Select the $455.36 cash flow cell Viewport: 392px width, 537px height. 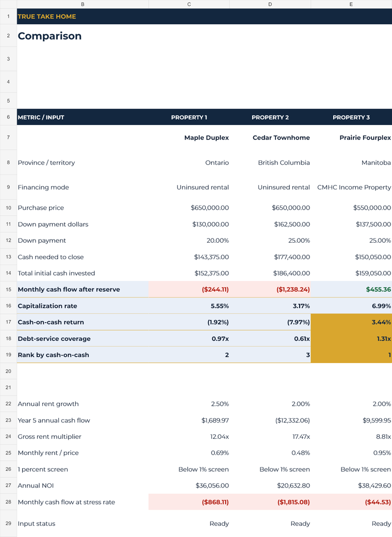click(x=351, y=289)
